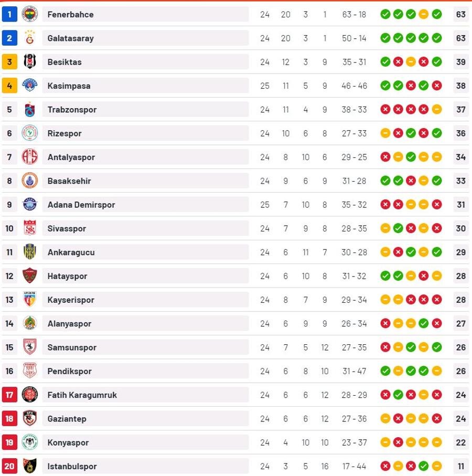Screen dimensions: 472x476
Task: Click the Trabzonspor team badge
Action: pos(30,109)
